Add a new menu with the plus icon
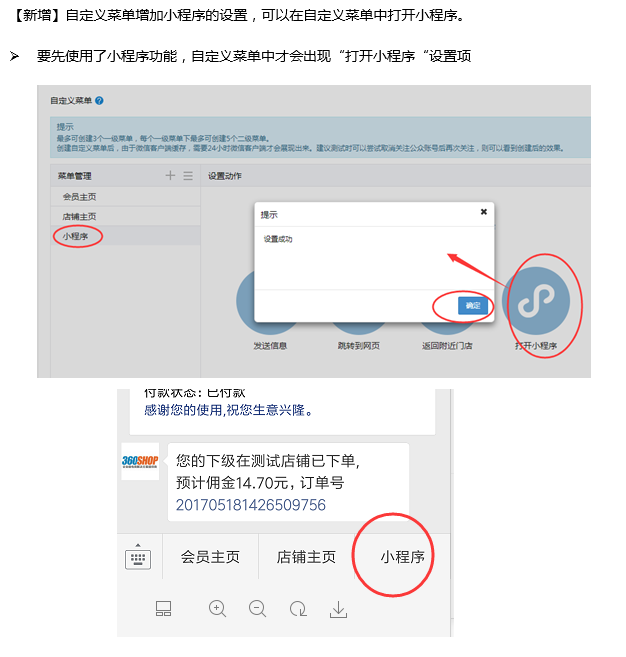Screen dimensions: 626x657 (170, 175)
